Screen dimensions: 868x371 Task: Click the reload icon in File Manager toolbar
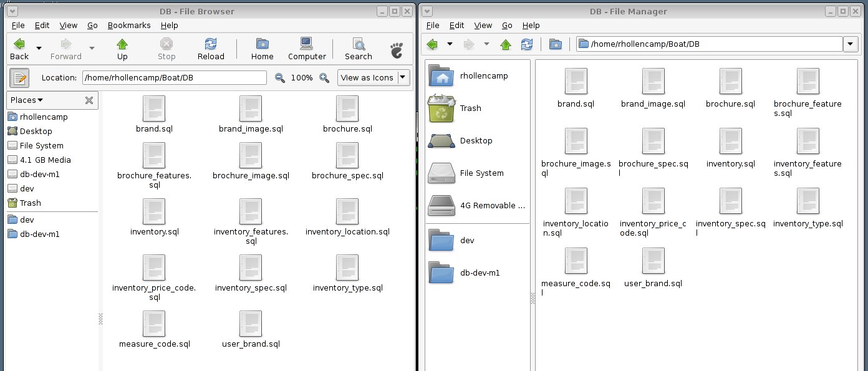point(527,44)
